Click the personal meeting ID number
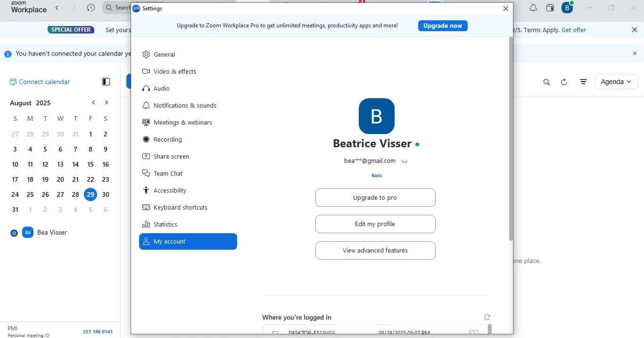The height and width of the screenshot is (338, 644). (98, 331)
